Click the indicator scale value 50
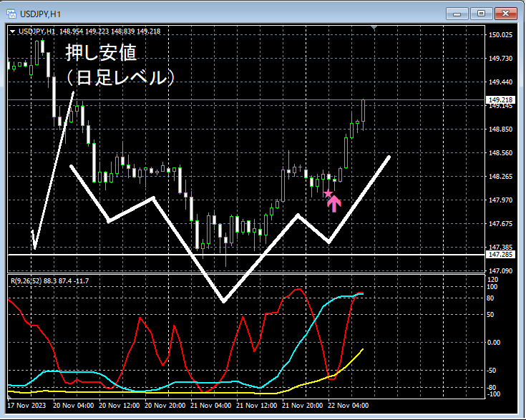526x420 pixels. [x=490, y=314]
